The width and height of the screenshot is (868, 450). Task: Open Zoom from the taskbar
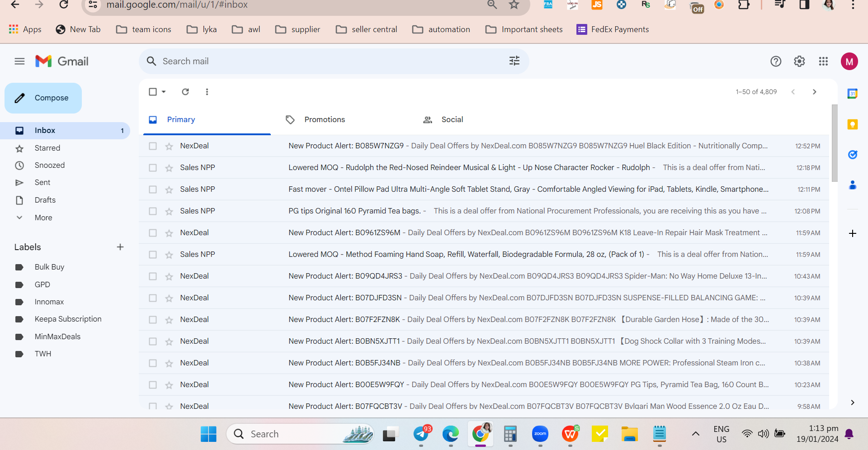tap(540, 434)
